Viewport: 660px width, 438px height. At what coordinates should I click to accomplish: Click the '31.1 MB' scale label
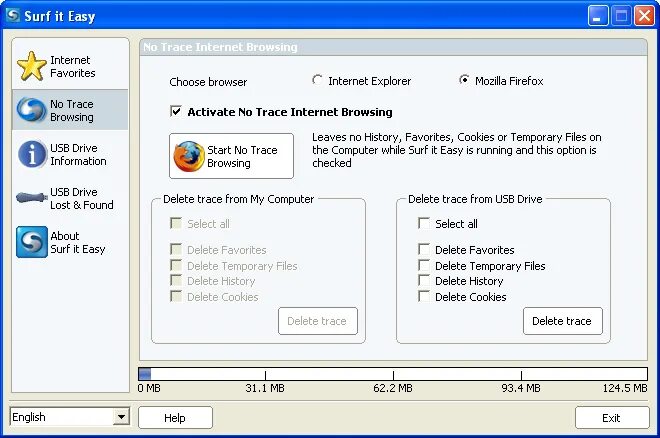[265, 388]
